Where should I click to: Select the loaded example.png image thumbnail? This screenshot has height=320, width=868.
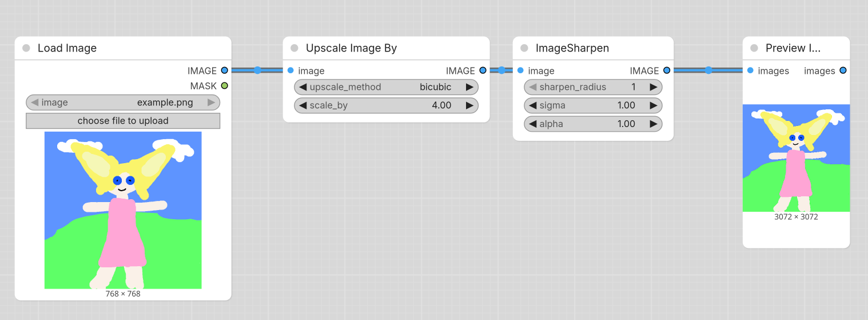[x=123, y=210]
